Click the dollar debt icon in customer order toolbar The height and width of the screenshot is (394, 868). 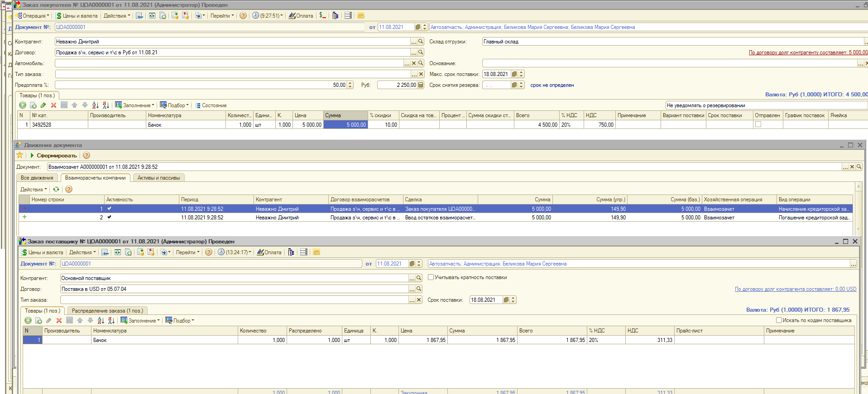(x=322, y=16)
